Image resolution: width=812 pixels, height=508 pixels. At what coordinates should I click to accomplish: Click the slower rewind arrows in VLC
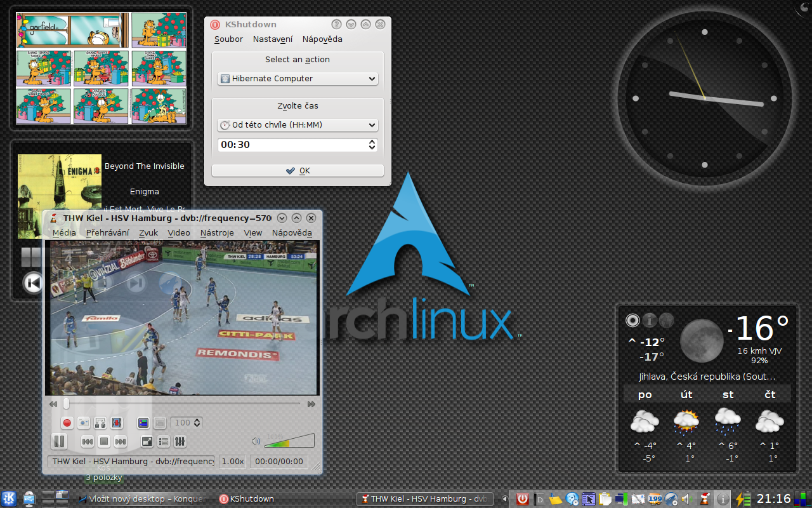click(x=53, y=404)
